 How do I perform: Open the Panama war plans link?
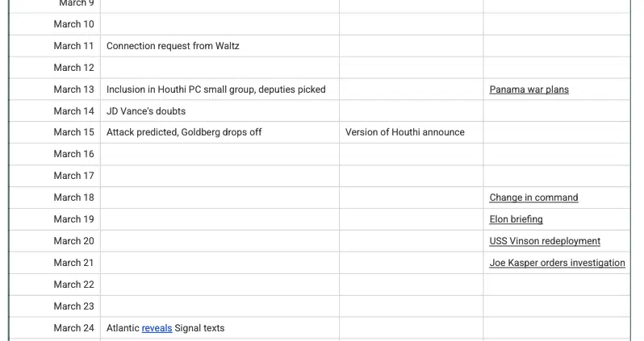529,89
